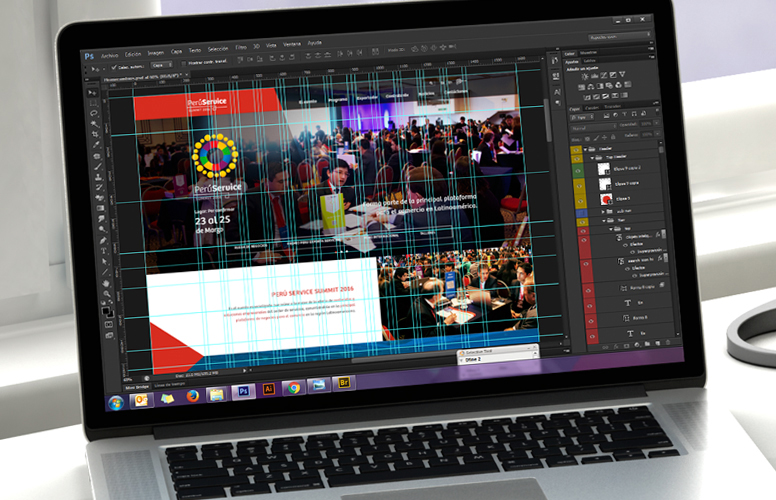Click the canvas vertical scrollbar
Screen dimensions: 776x500
pyautogui.click(x=548, y=119)
